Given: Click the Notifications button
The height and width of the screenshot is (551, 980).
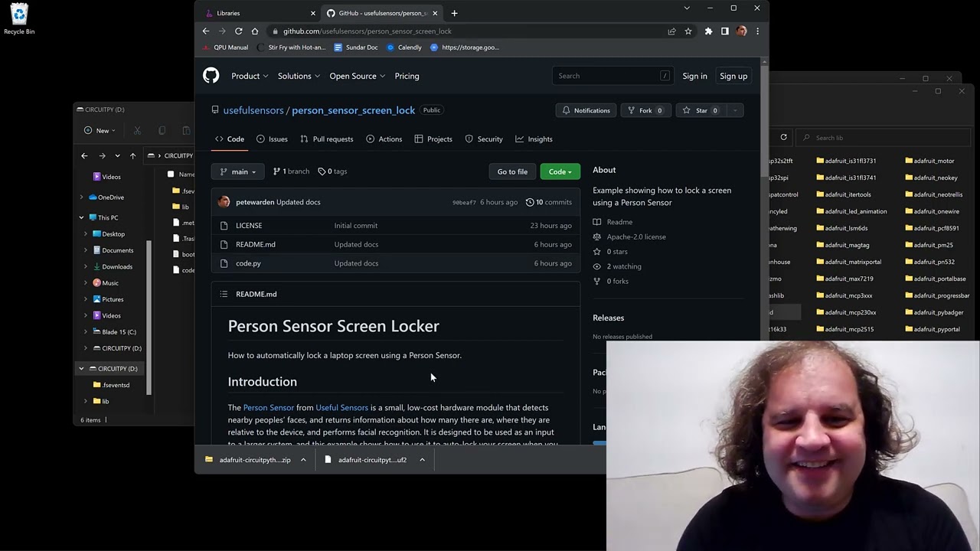Looking at the screenshot, I should [x=586, y=110].
